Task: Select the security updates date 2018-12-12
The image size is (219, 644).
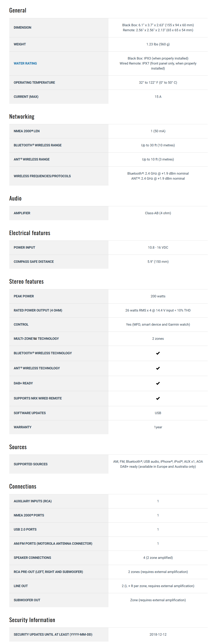Action: click(158, 634)
